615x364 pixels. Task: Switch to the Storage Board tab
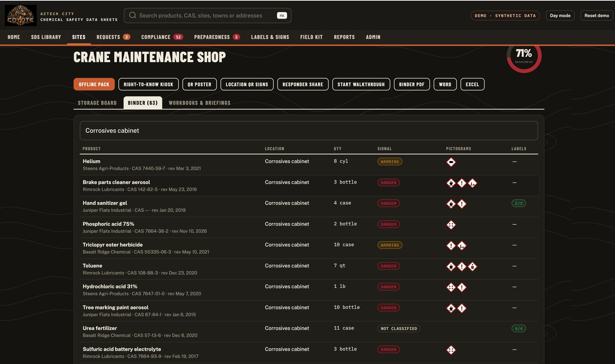(97, 103)
